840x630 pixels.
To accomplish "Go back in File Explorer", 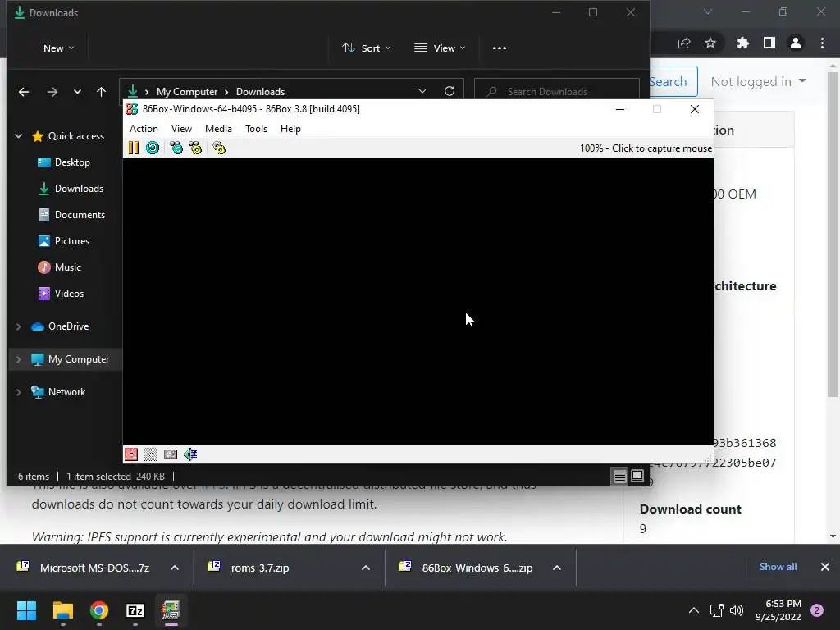I will point(24,92).
